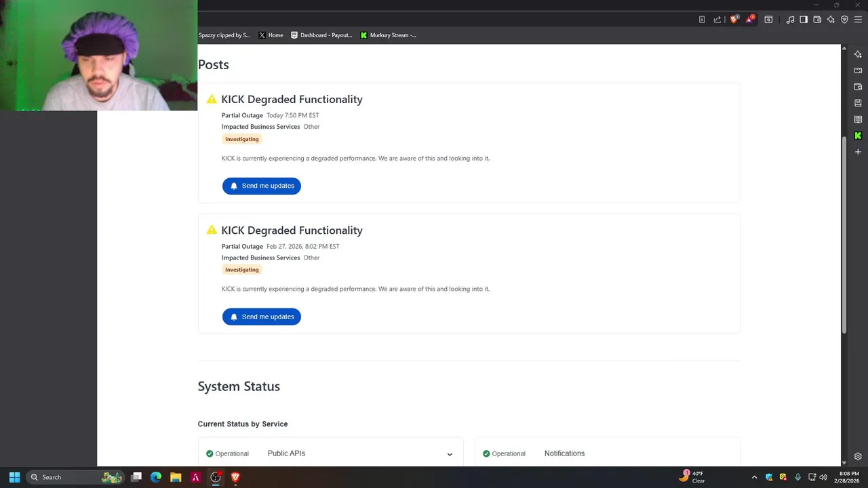Image resolution: width=868 pixels, height=488 pixels.
Task: Show hidden tray icons chevron
Action: 754,477
